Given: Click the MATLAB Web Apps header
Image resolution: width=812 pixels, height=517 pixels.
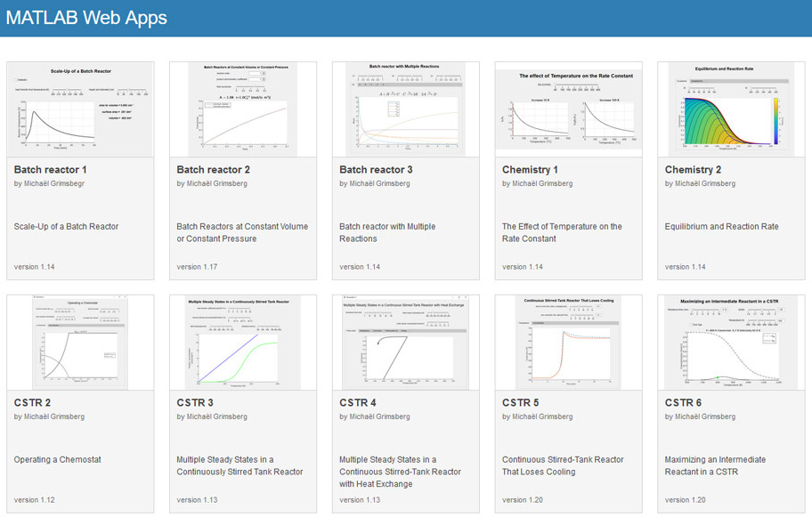Looking at the screenshot, I should tap(88, 17).
